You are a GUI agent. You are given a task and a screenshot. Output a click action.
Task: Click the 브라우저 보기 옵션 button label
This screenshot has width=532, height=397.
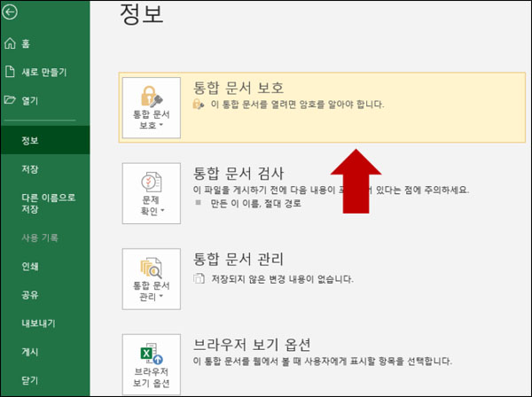[152, 378]
